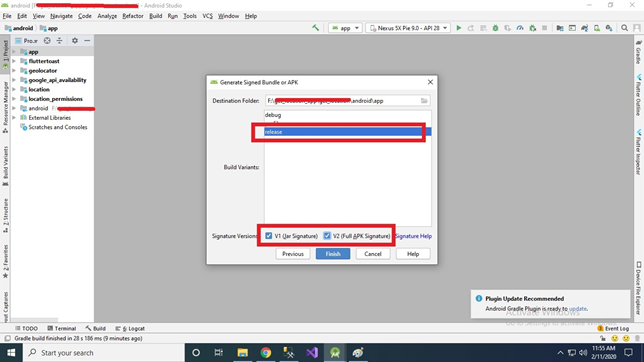Open the search everywhere magnifier icon
Image resolution: width=644 pixels, height=362 pixels.
point(624,28)
